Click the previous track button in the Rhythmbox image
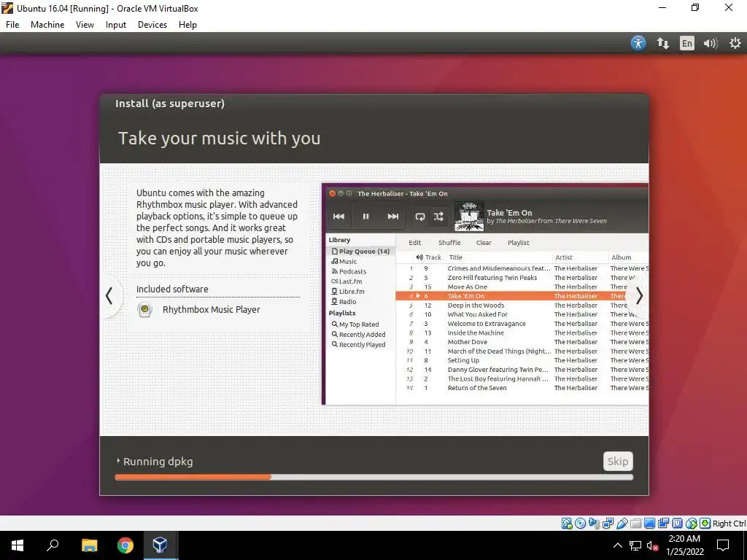This screenshot has width=747, height=560. [x=338, y=216]
